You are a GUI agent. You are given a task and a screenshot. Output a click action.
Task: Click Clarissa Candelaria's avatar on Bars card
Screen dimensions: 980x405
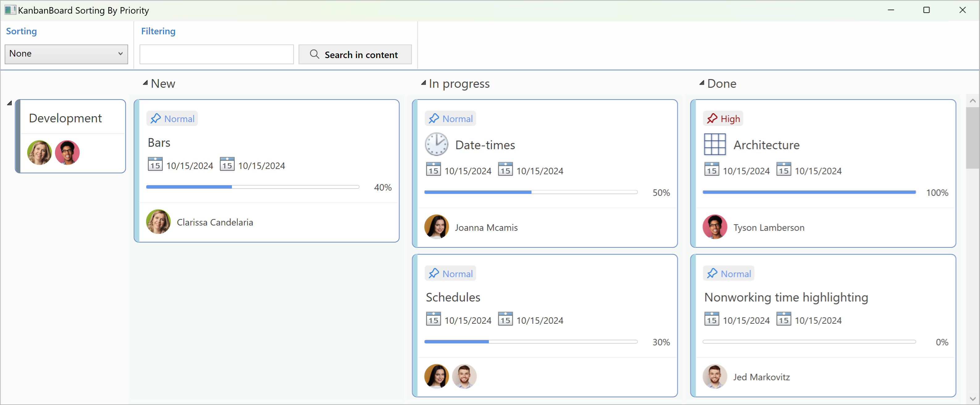[x=158, y=221]
